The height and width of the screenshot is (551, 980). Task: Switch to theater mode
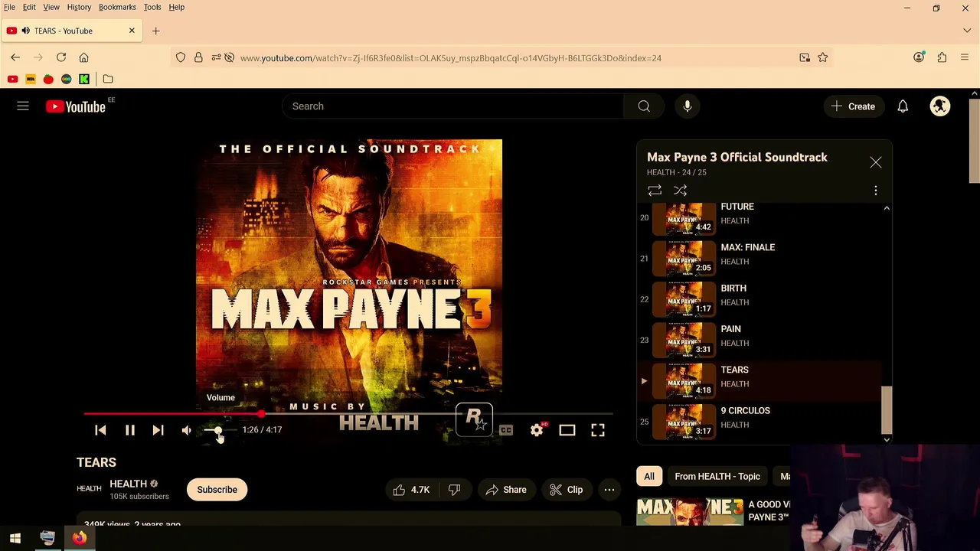[567, 430]
